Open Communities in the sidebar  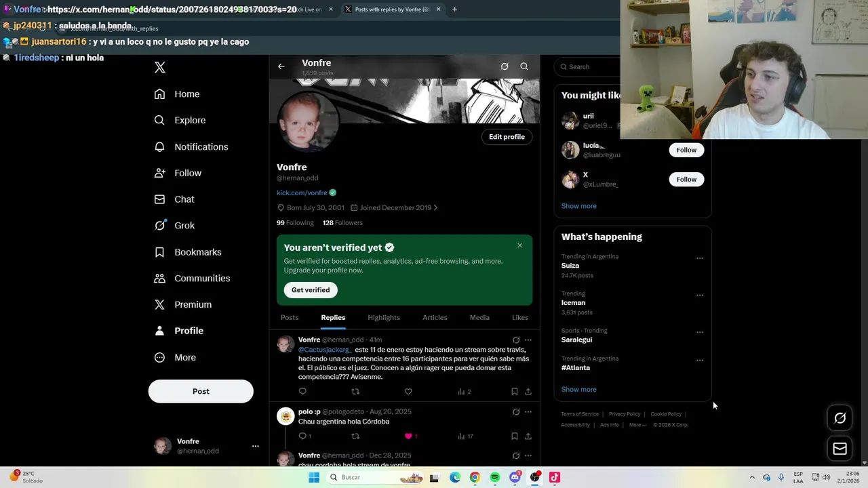coord(192,279)
